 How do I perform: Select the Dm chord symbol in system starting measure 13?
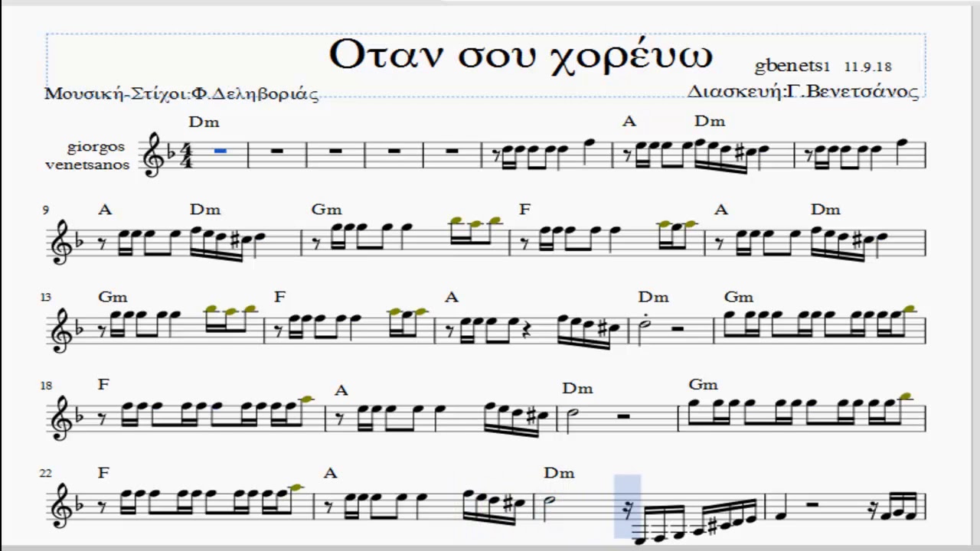coord(653,296)
